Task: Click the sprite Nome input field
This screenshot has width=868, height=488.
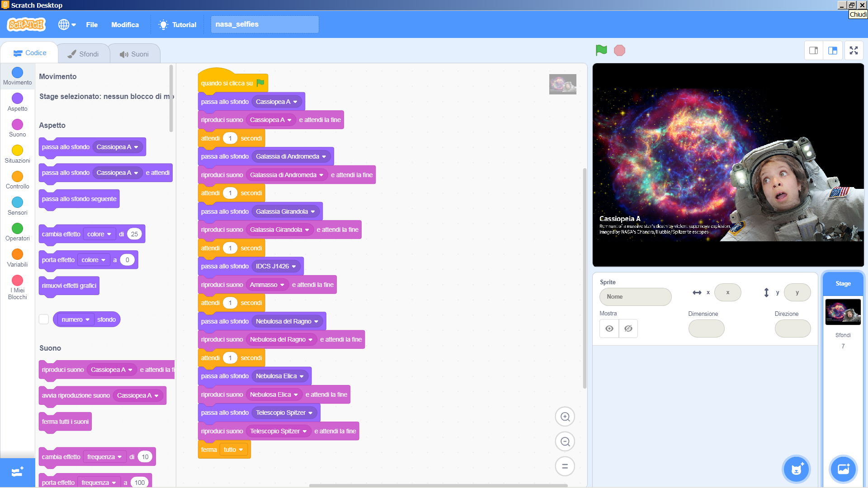Action: 635,296
